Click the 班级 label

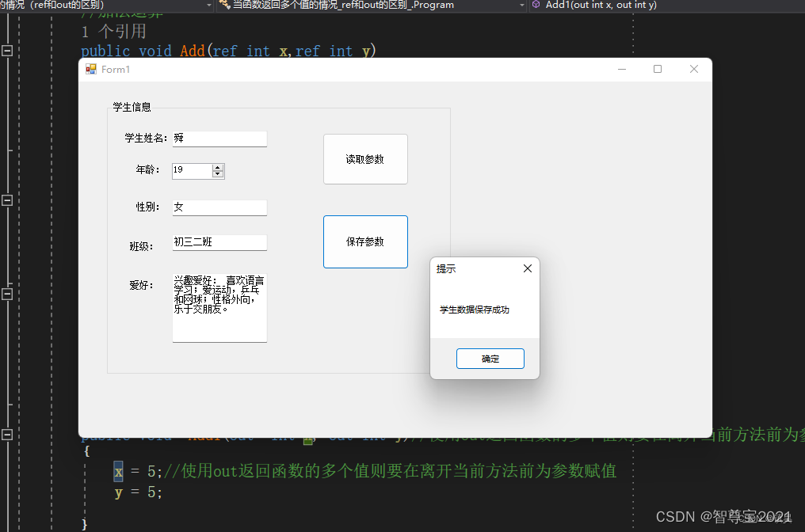[x=141, y=247]
